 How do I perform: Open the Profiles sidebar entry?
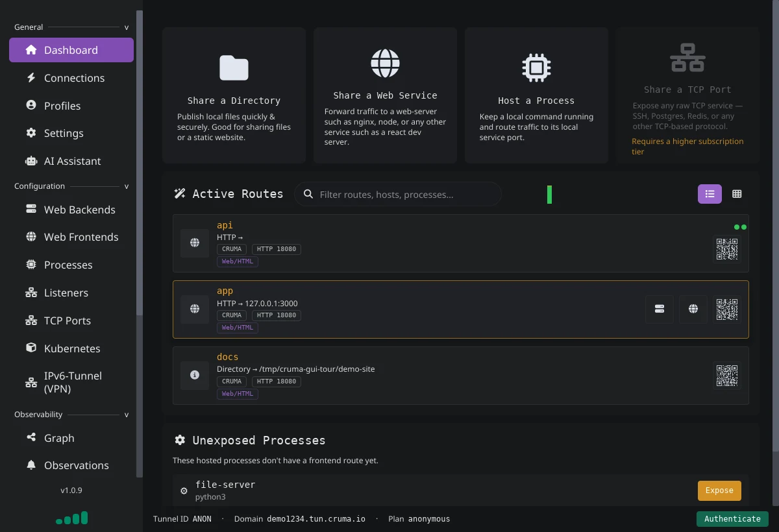[x=71, y=106]
